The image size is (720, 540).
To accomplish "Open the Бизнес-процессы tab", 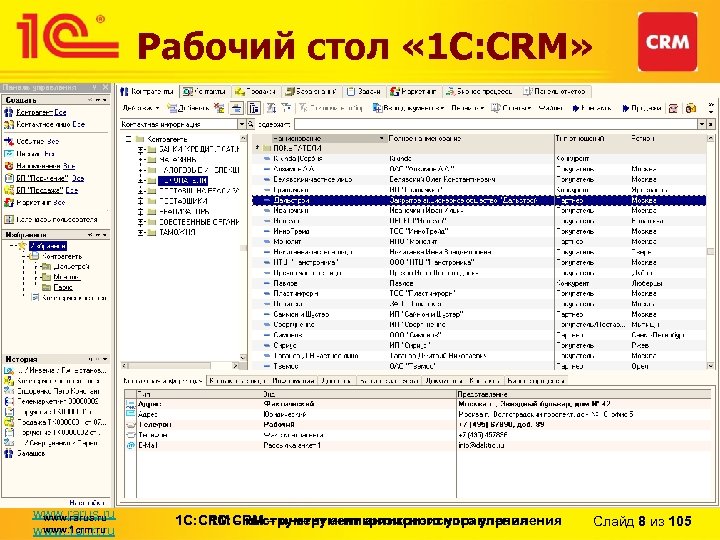I will (480, 91).
